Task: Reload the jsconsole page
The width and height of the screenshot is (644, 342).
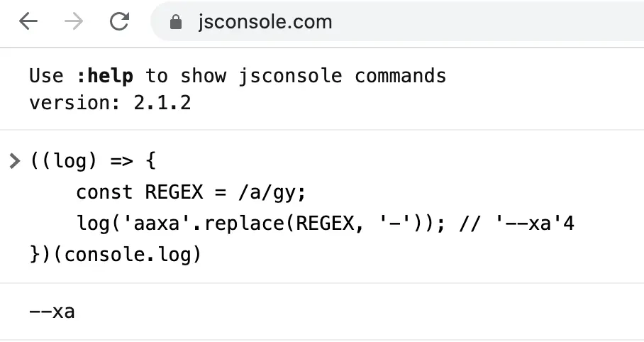Action: (x=120, y=21)
